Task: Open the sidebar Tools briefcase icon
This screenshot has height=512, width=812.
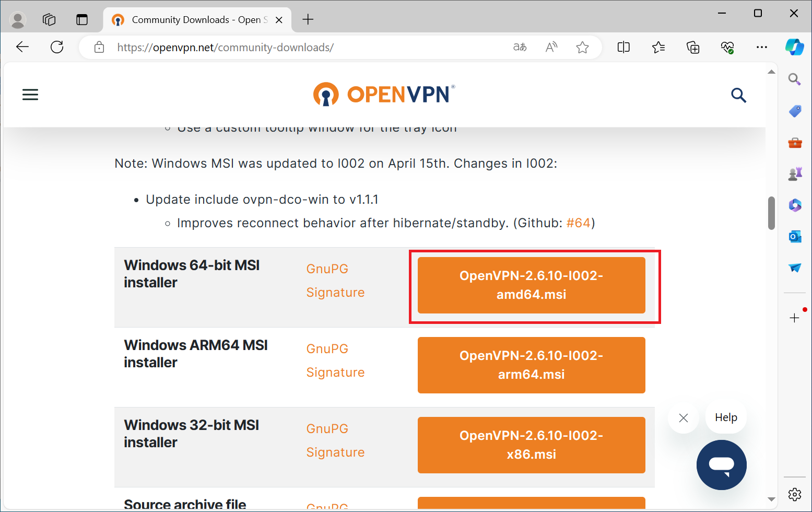Action: point(795,143)
